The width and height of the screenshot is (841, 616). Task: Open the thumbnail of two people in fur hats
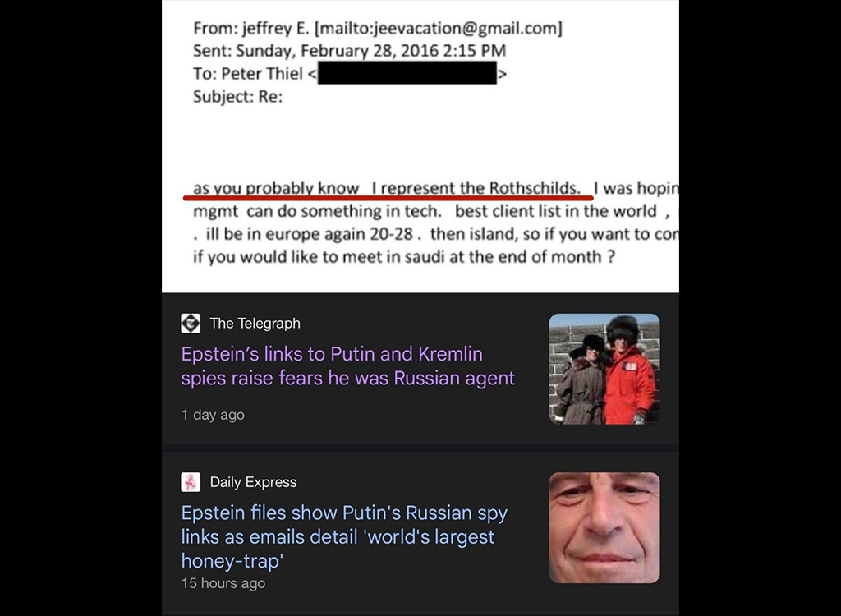604,369
